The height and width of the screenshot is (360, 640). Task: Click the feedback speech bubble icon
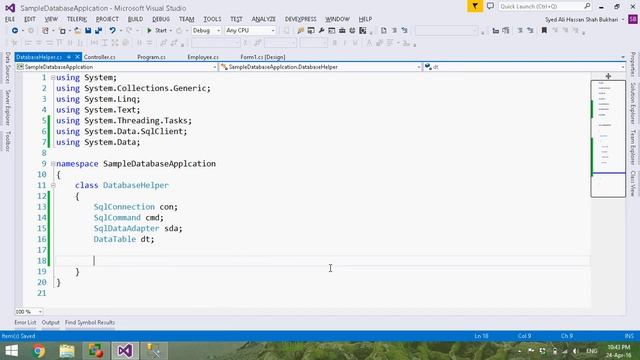(x=490, y=6)
